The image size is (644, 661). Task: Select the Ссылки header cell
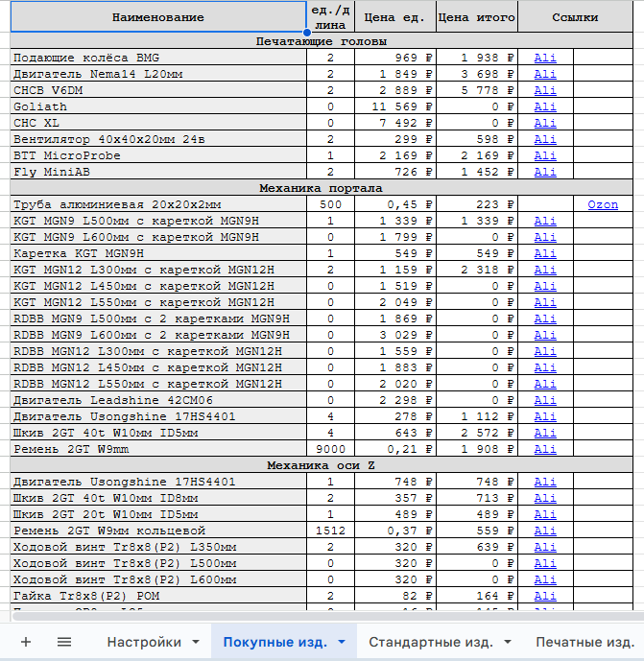[575, 17]
